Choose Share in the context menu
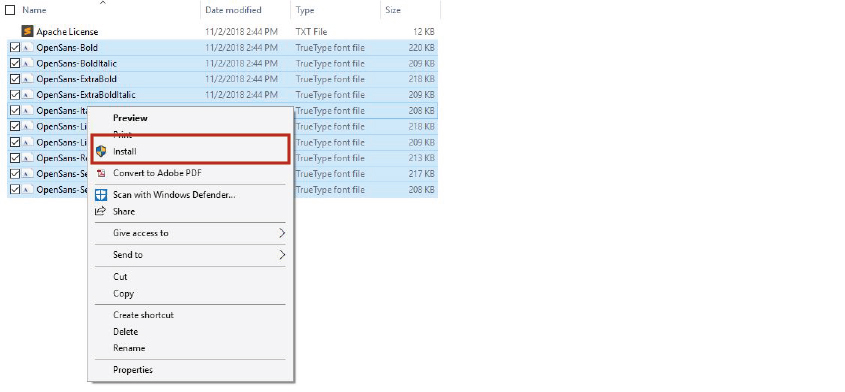 point(124,211)
